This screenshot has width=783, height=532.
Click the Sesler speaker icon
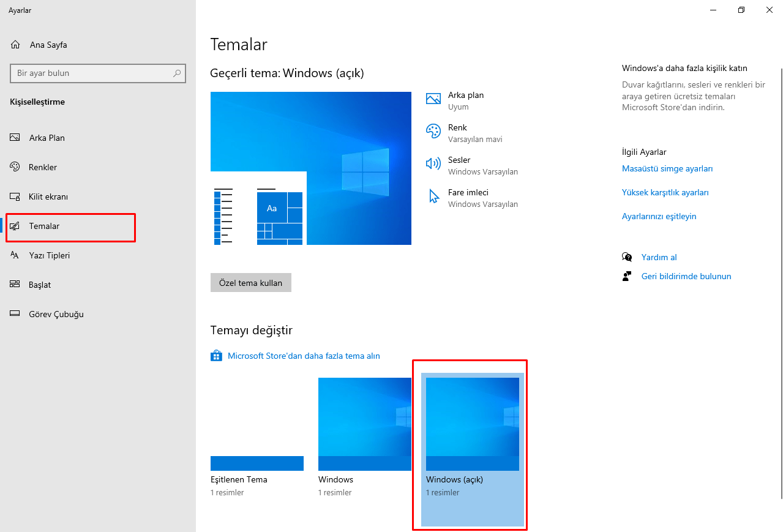click(433, 163)
